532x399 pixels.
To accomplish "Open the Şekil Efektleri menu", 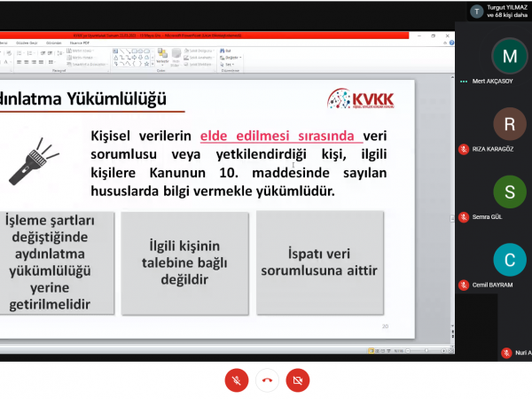I will [x=198, y=64].
